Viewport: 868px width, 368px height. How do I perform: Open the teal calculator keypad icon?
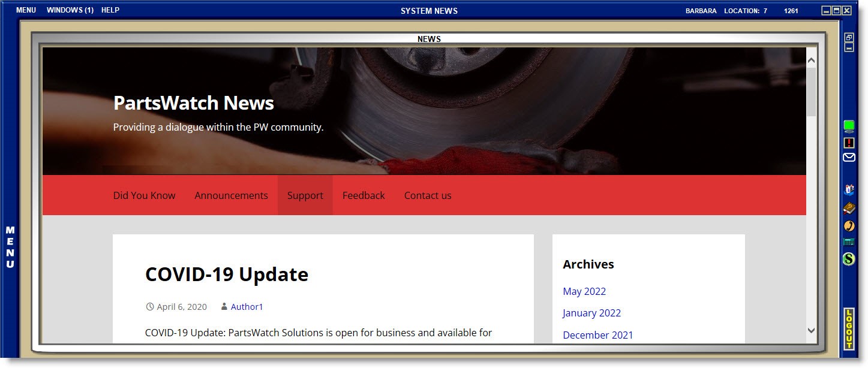click(x=849, y=242)
